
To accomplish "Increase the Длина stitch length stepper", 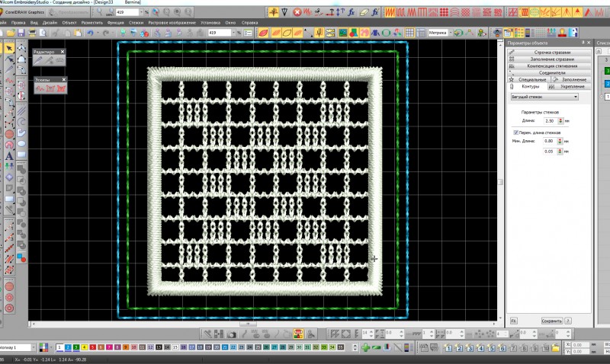I will 560,120.
